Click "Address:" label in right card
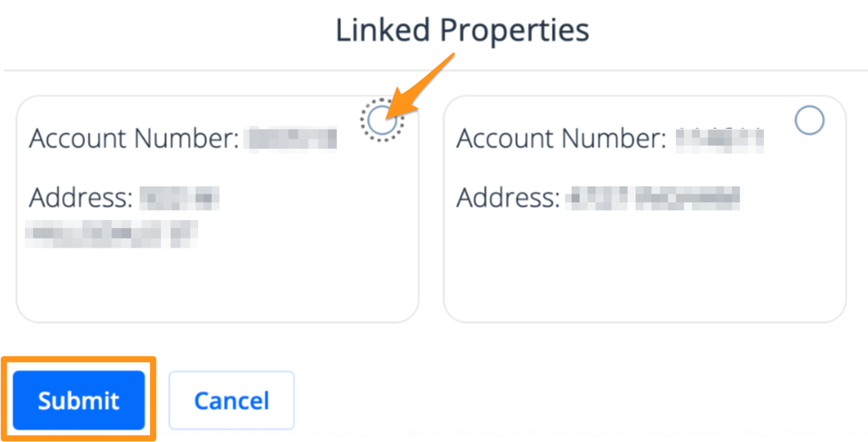 pyautogui.click(x=507, y=197)
